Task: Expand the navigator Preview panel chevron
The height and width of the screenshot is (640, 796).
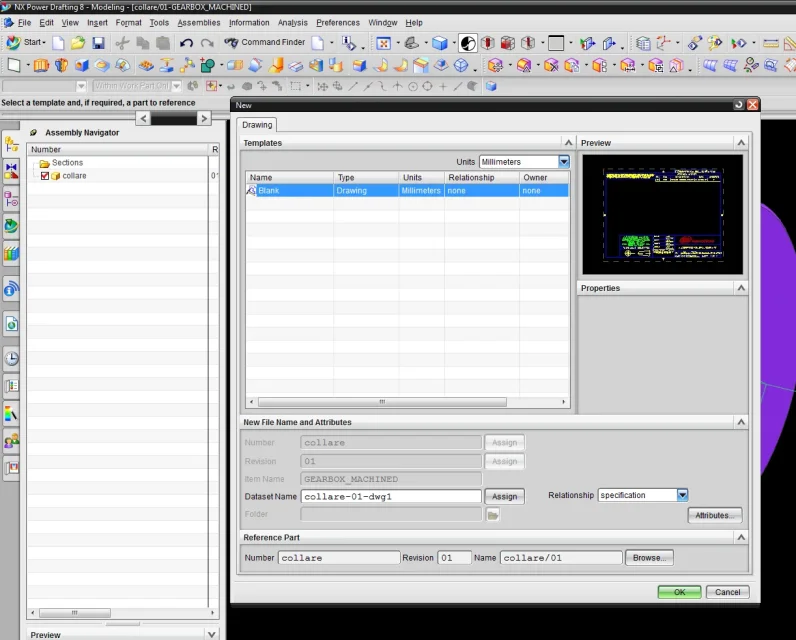Action: pos(212,634)
